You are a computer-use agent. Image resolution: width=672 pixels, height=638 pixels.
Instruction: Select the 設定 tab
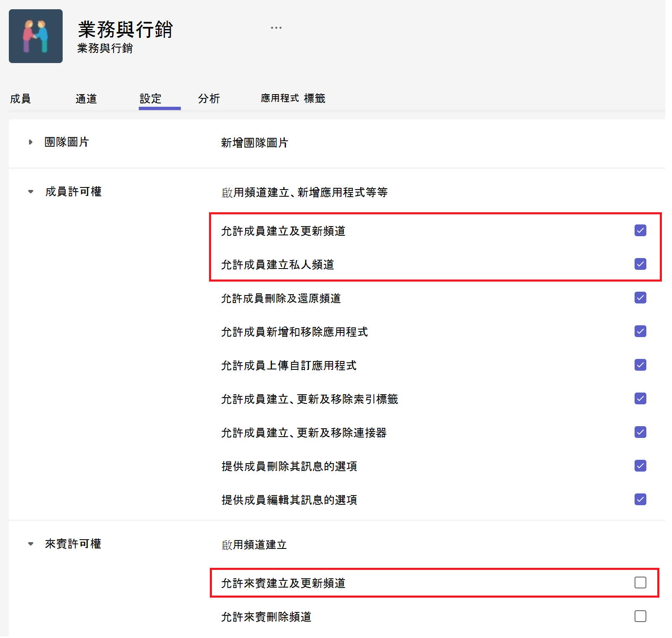(x=151, y=99)
